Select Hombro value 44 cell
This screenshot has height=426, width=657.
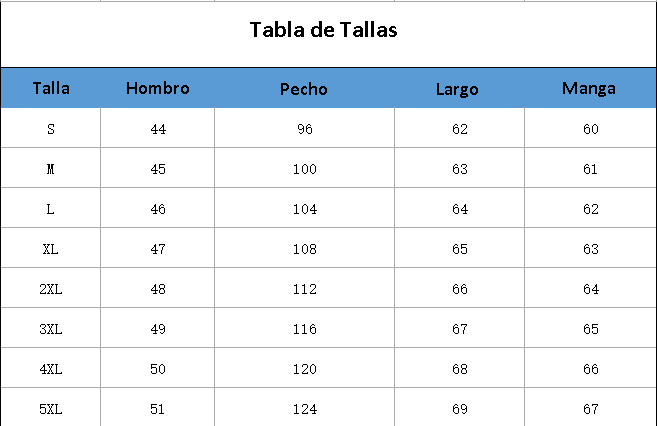(157, 129)
